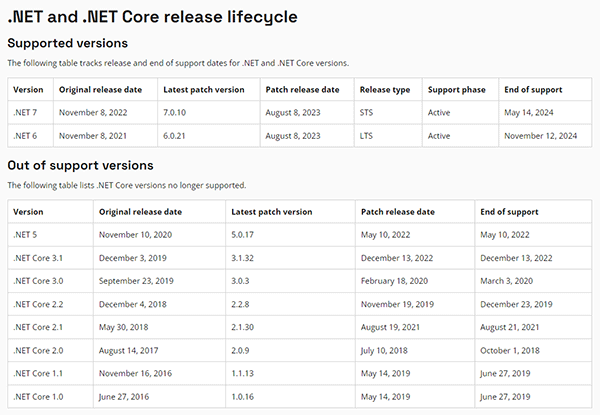The height and width of the screenshot is (415, 600).
Task: Select patch date 'August 19, 2021'
Action: click(390, 327)
